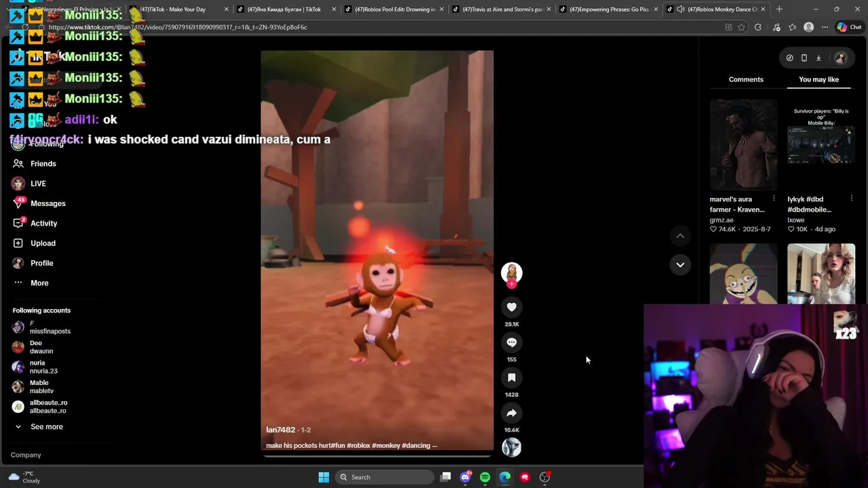Add page to favorites with the star

click(741, 27)
